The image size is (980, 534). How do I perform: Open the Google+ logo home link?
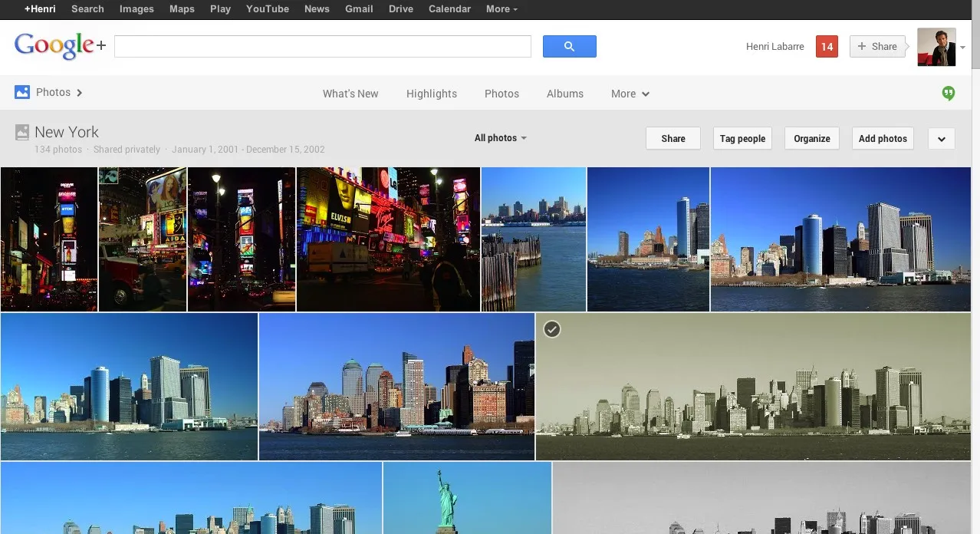click(60, 46)
